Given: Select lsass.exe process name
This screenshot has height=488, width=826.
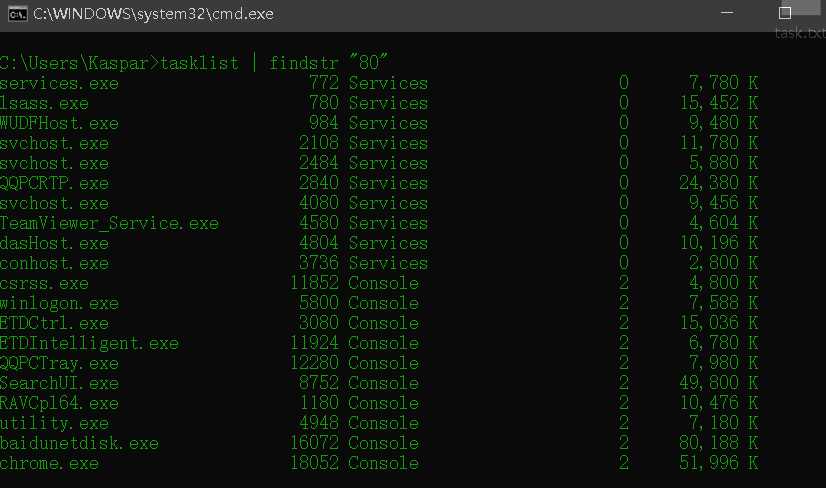Looking at the screenshot, I should [x=44, y=103].
